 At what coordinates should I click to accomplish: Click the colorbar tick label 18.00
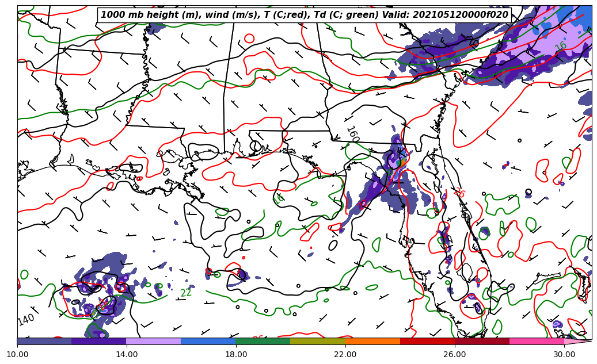coord(236,354)
